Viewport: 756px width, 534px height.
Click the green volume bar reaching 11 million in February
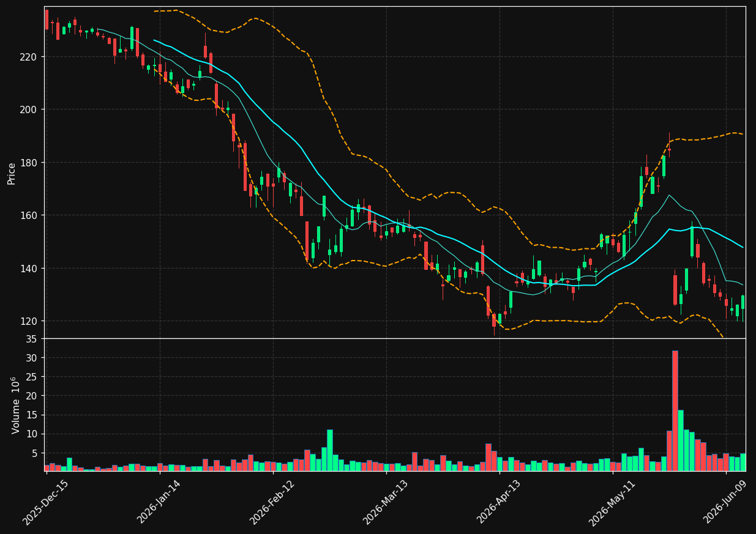click(x=329, y=450)
